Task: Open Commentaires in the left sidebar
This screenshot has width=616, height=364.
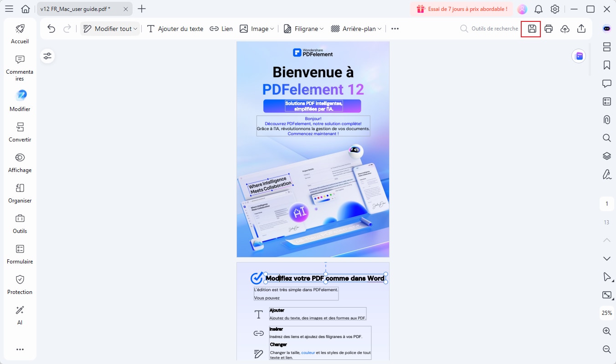Action: coord(20,68)
